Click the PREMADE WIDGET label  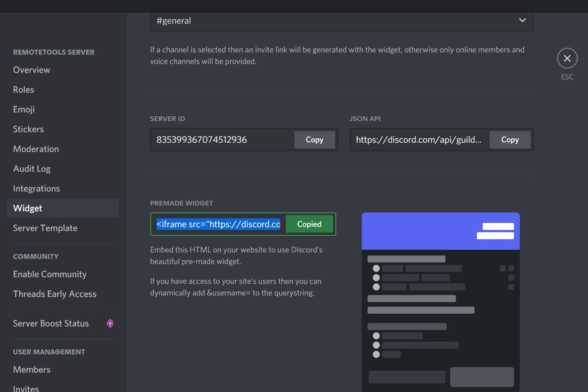click(182, 203)
